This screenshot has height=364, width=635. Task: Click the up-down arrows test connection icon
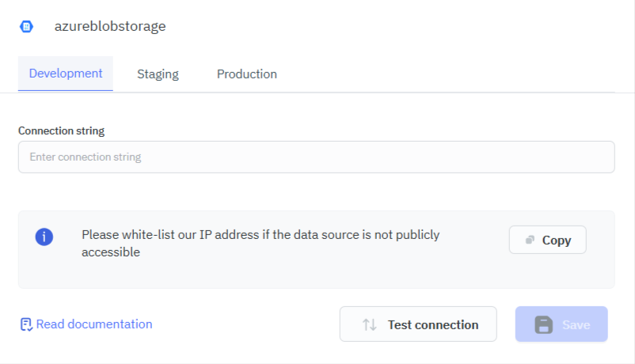369,324
